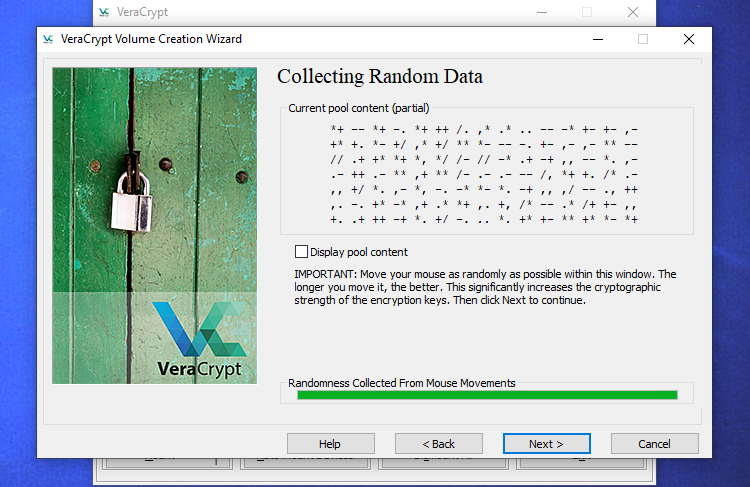The image size is (750, 487).
Task: Cancel the volume creation wizard
Action: point(654,443)
